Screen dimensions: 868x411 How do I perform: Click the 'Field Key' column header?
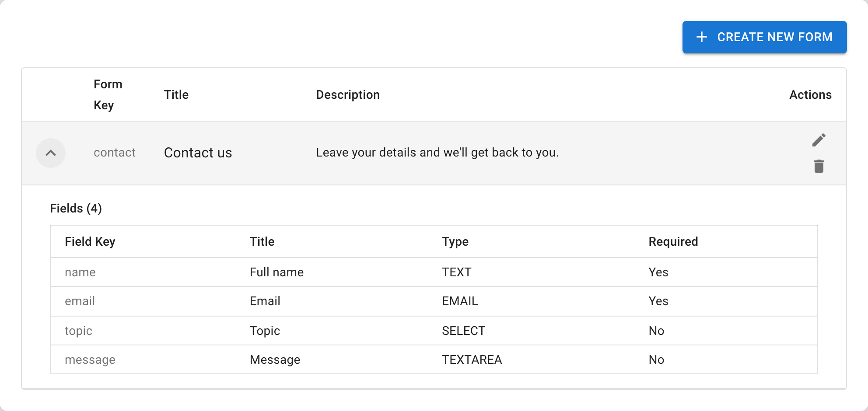(x=90, y=241)
